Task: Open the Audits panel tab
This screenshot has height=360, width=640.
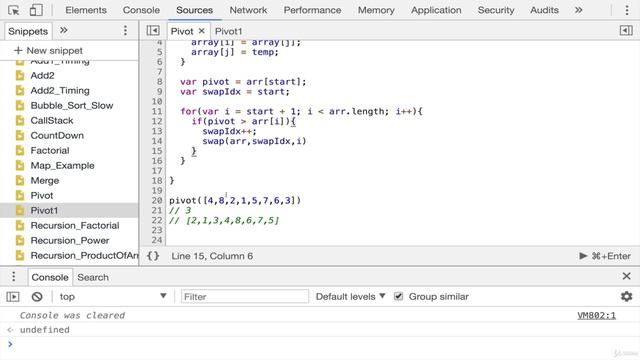Action: (544, 10)
